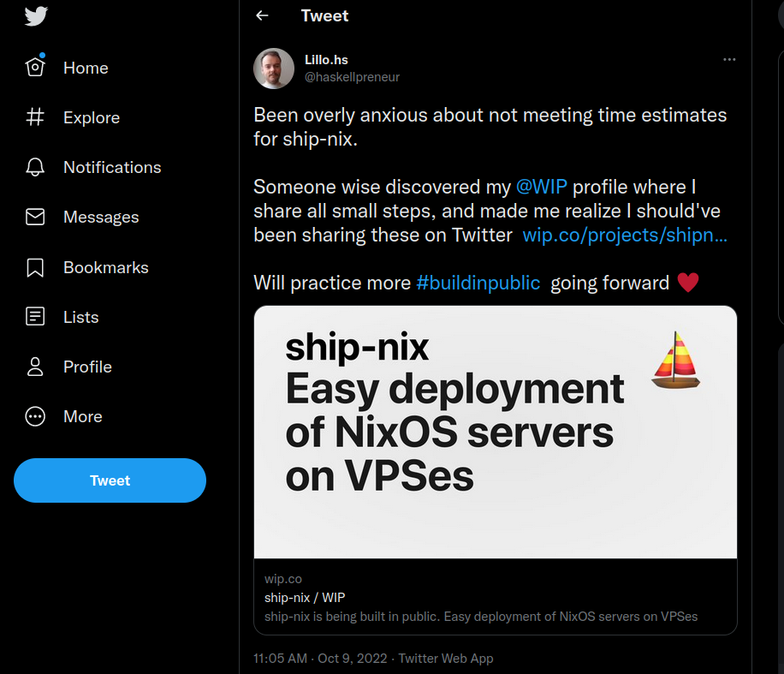
Task: Click the @haskellpreneur handle
Action: coord(352,77)
